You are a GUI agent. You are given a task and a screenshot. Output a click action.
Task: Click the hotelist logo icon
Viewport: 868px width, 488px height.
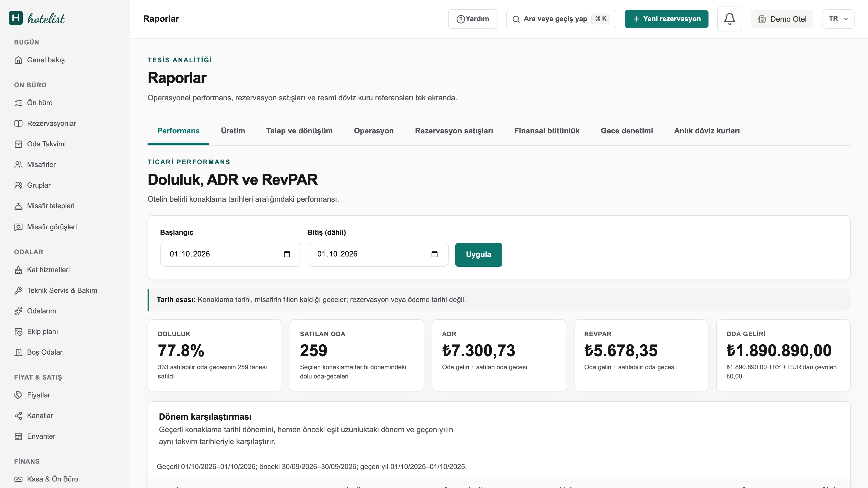16,18
